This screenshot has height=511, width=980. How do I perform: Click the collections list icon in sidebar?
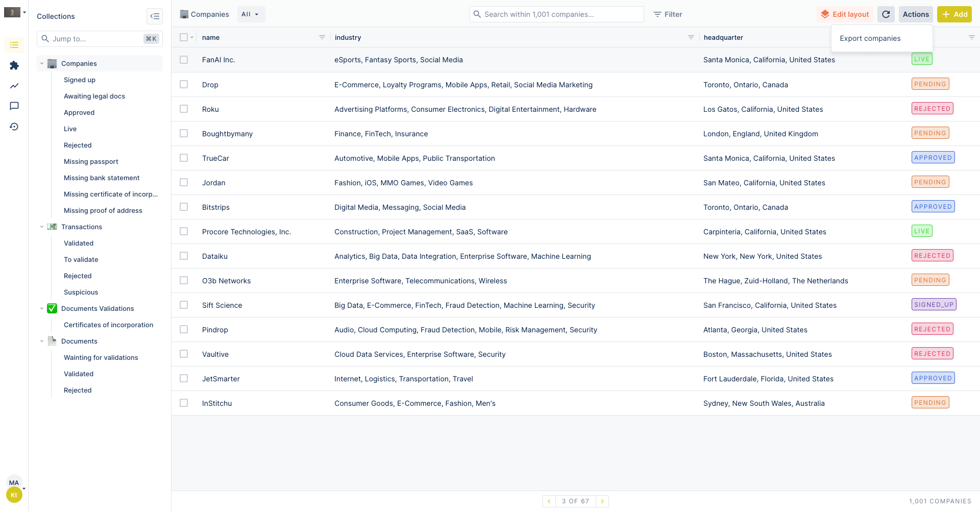pyautogui.click(x=14, y=45)
